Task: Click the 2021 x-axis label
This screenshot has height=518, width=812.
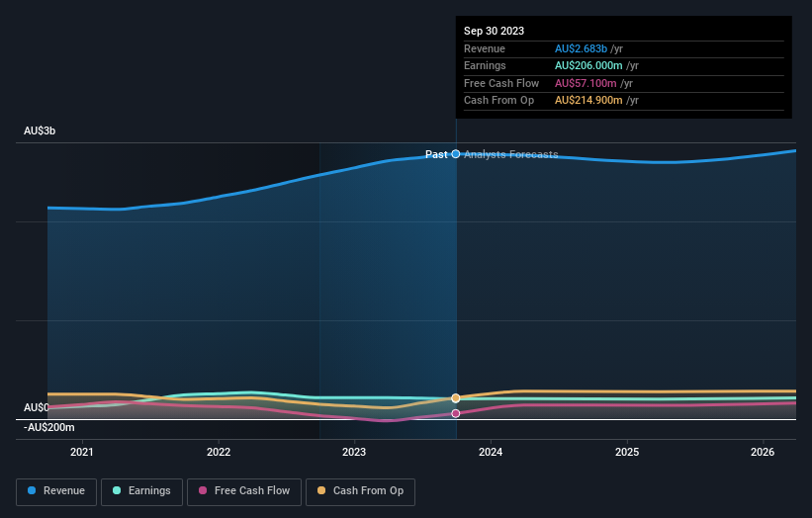Action: [82, 453]
